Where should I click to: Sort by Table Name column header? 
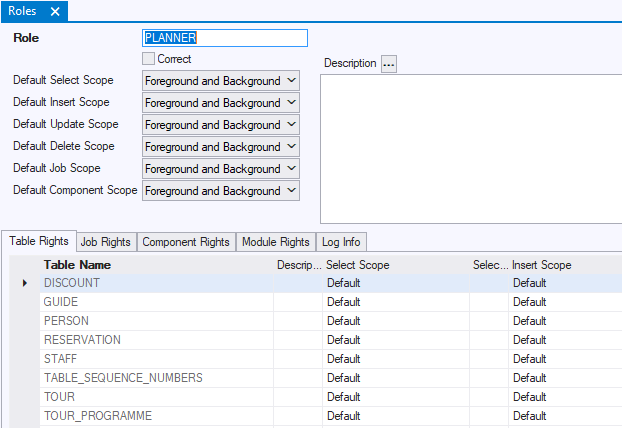coord(78,265)
